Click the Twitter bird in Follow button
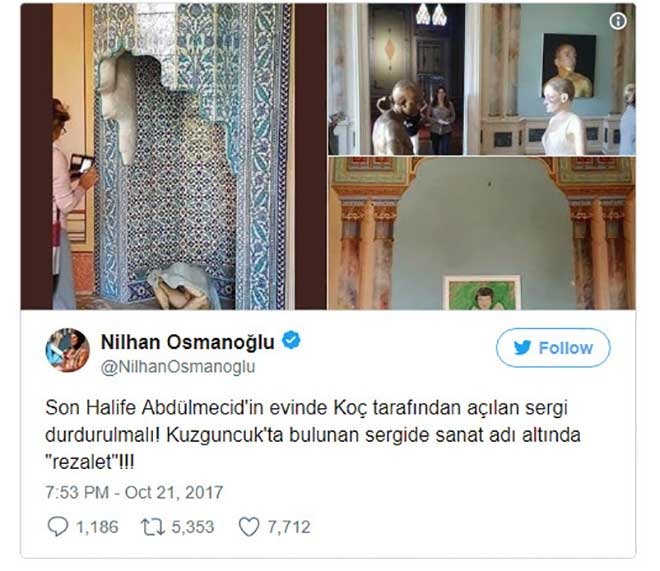 tap(522, 348)
